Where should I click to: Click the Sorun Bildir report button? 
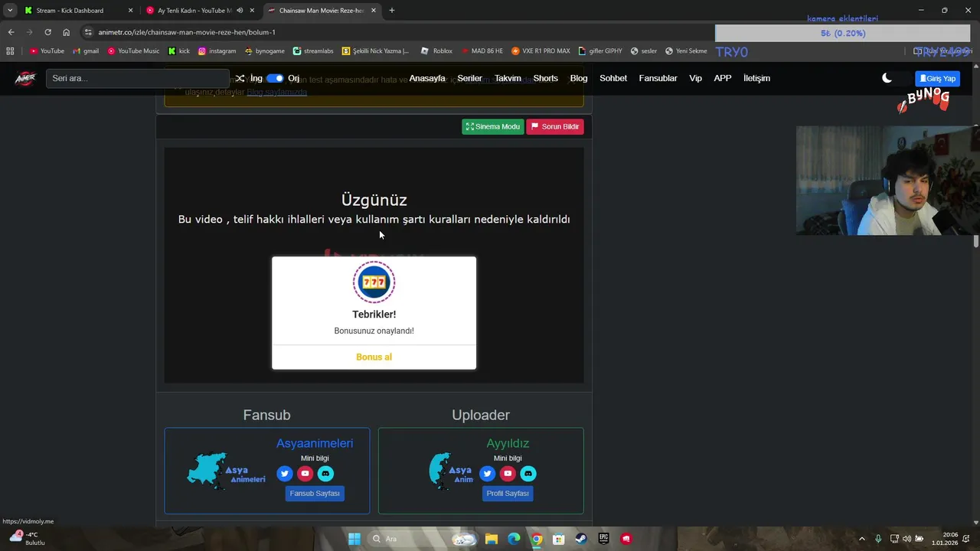555,126
